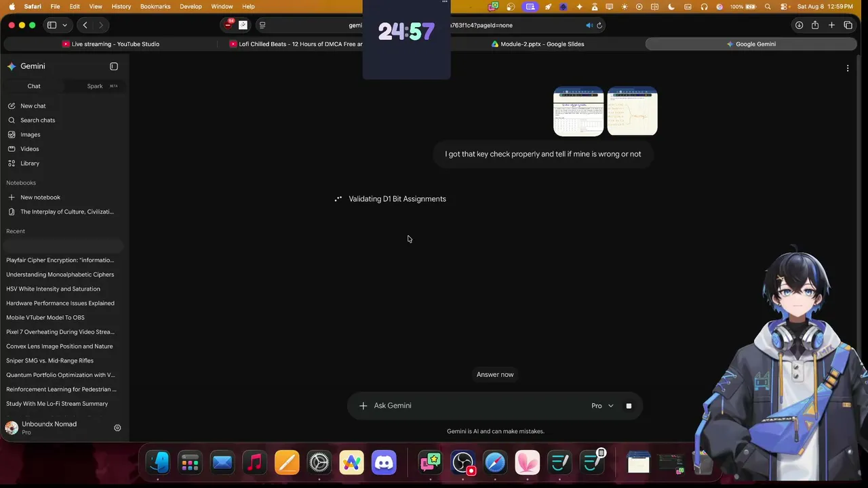
Task: Open Pixel 7 Overheating During Video Stream chat
Action: pos(60,332)
